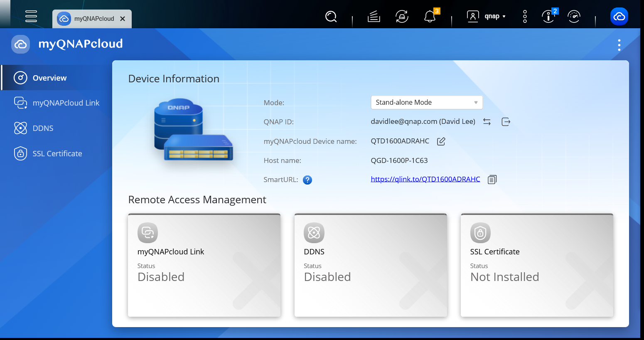Click the switch QNAP ID arrows icon
Image resolution: width=644 pixels, height=340 pixels.
tap(487, 122)
